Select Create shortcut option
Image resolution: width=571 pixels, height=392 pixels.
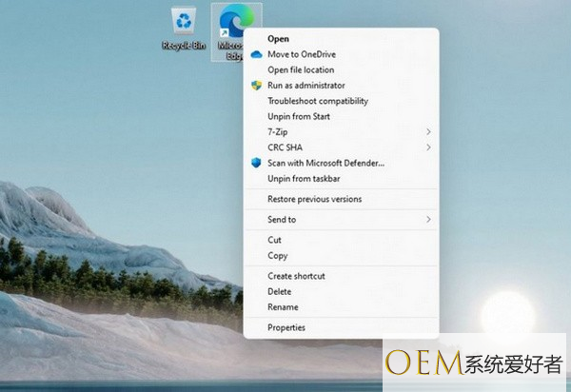[x=296, y=276]
